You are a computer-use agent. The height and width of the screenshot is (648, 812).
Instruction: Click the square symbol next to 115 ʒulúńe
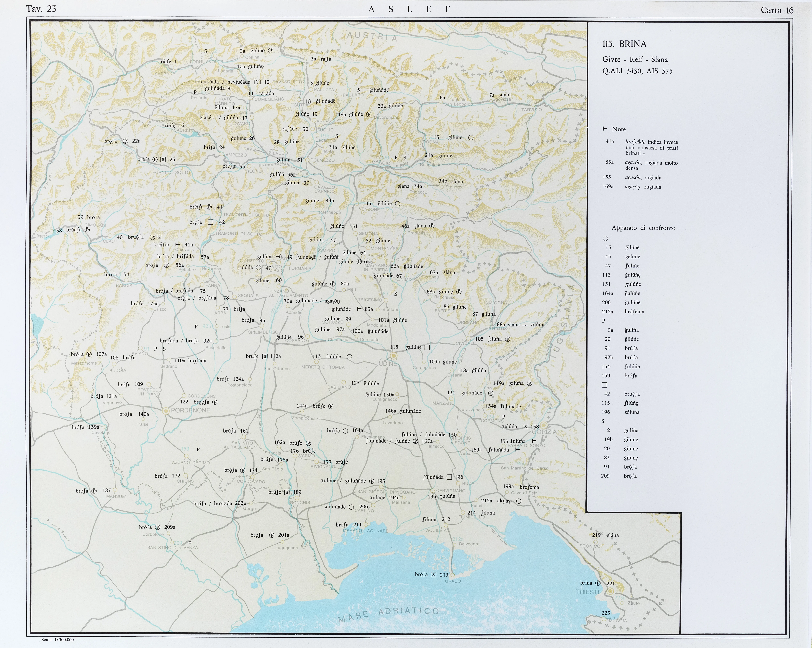pos(427,347)
